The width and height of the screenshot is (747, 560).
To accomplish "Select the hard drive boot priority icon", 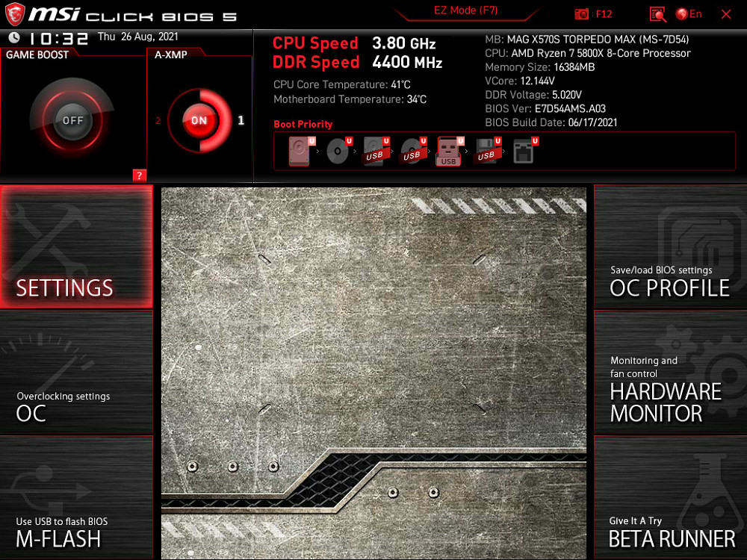I will (x=299, y=149).
